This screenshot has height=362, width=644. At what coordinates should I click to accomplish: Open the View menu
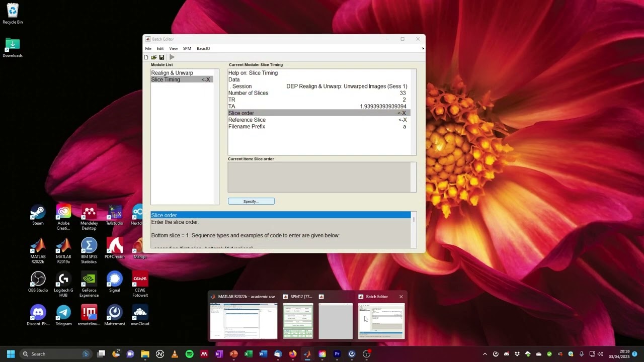(x=174, y=49)
